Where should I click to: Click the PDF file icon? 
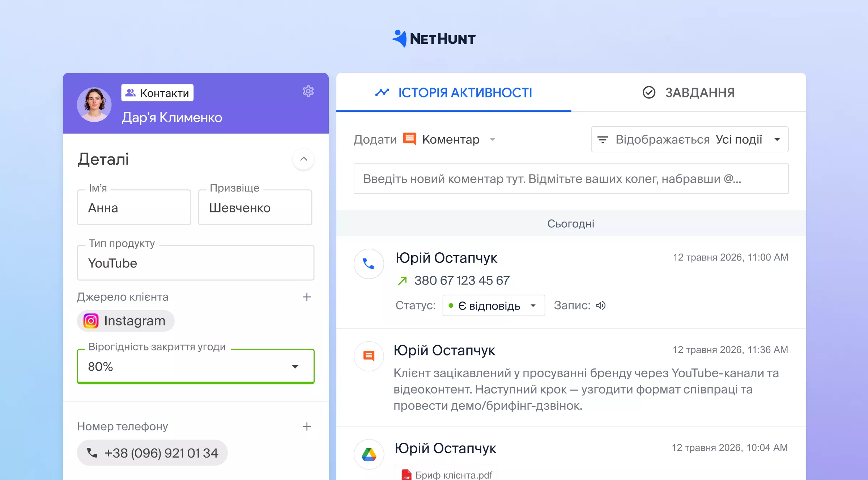point(407,475)
